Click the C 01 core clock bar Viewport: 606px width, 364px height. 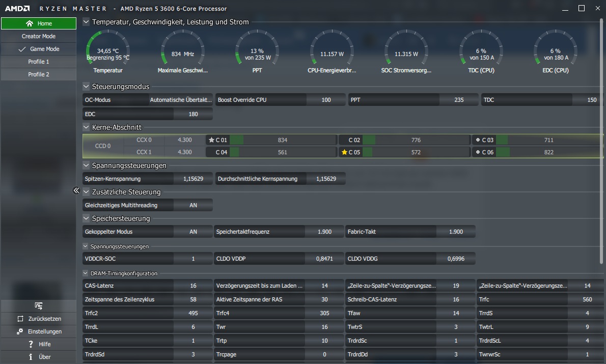point(283,140)
